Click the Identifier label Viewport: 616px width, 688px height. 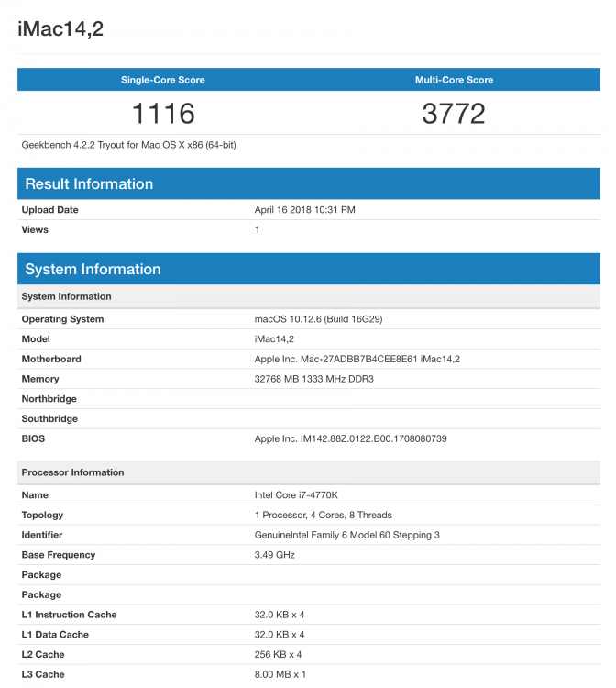tap(42, 536)
